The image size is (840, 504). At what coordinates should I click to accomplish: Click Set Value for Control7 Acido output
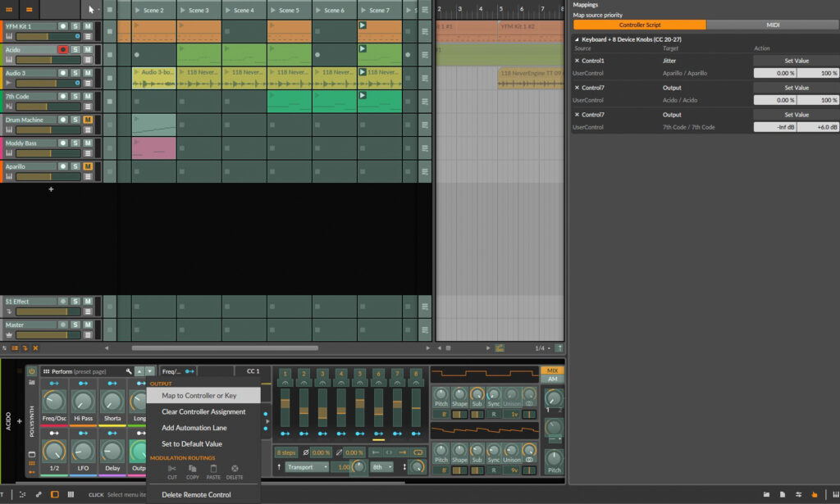(x=796, y=88)
